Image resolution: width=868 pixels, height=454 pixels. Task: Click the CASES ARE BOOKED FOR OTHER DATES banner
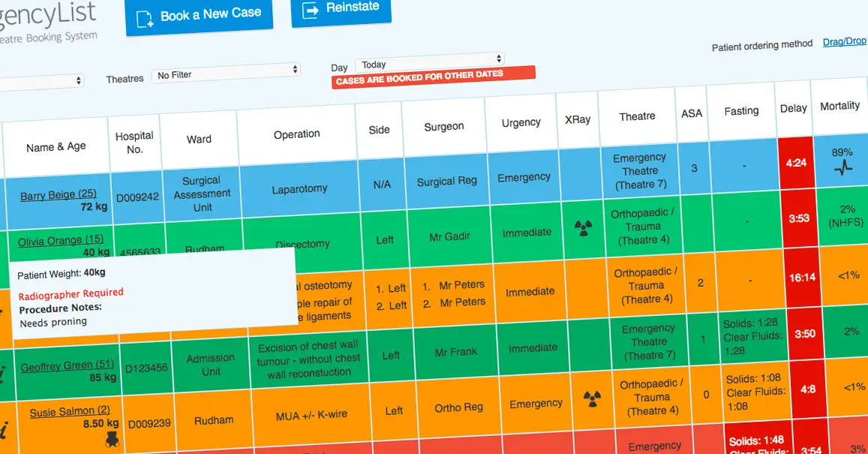tap(434, 75)
